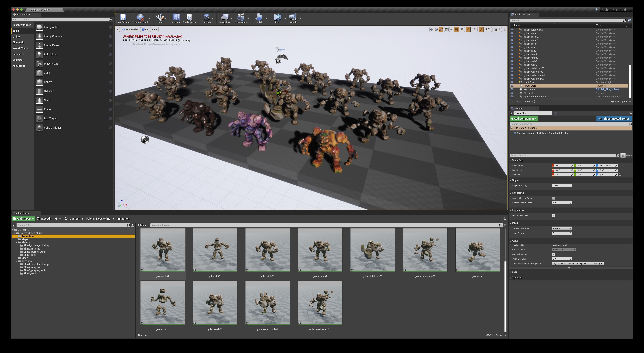Open Convert Actor Select a Type dropdown

click(x=564, y=250)
